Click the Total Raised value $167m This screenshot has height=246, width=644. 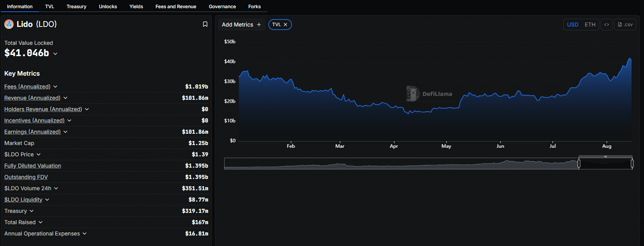point(200,222)
